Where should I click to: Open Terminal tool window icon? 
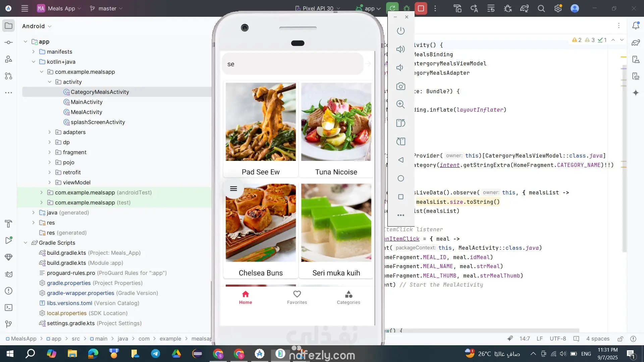tap(9, 307)
